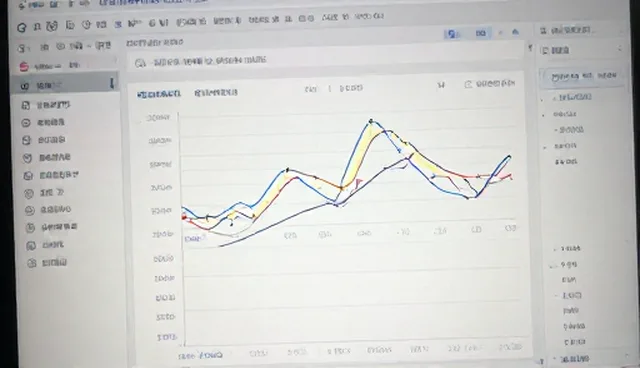Click the circular arrow icon starting the toolbar
Viewport: 640px width, 368px height.
pos(22,27)
